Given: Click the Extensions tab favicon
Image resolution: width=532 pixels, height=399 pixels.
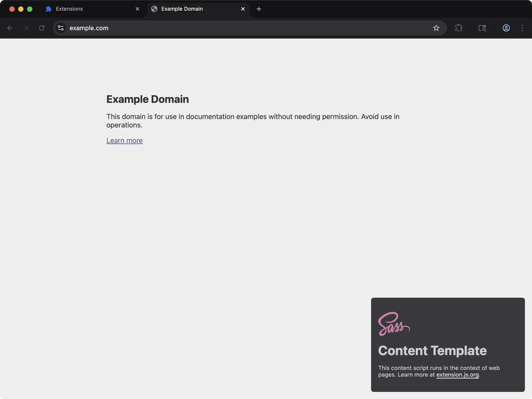Looking at the screenshot, I should (x=48, y=9).
